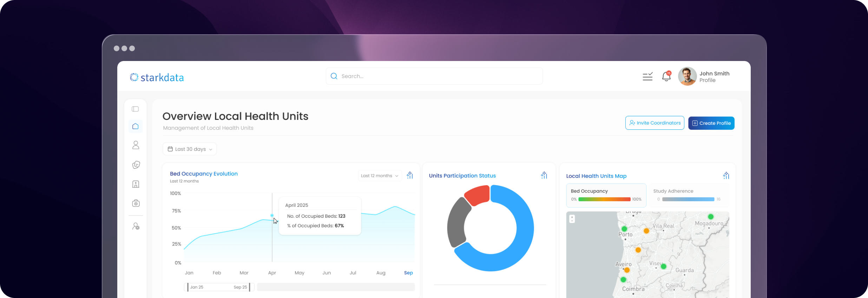Open the task checklist icon in header
868x298 pixels.
point(647,76)
